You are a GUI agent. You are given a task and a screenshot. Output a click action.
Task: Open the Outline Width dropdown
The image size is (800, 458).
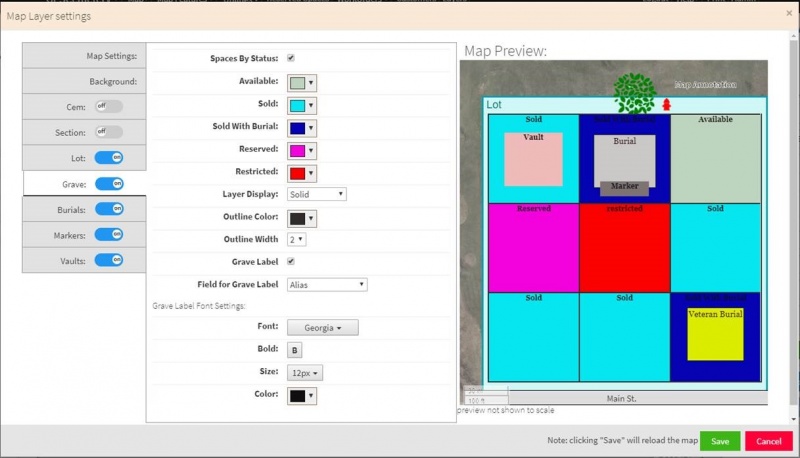point(296,239)
